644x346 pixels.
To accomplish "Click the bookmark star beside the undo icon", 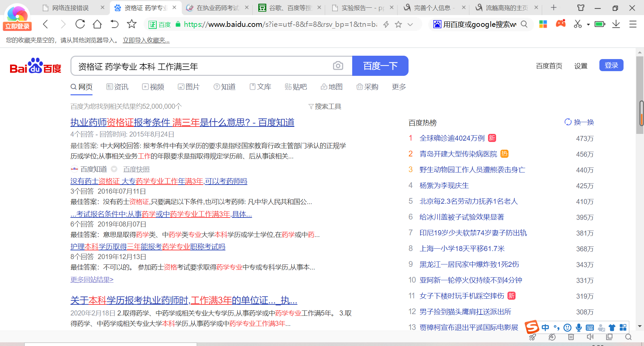I will click(x=132, y=24).
